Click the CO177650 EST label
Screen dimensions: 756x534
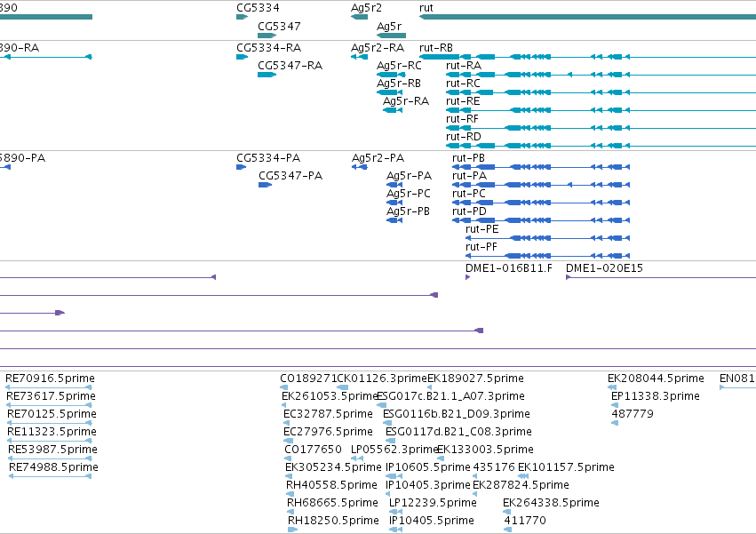click(x=313, y=450)
